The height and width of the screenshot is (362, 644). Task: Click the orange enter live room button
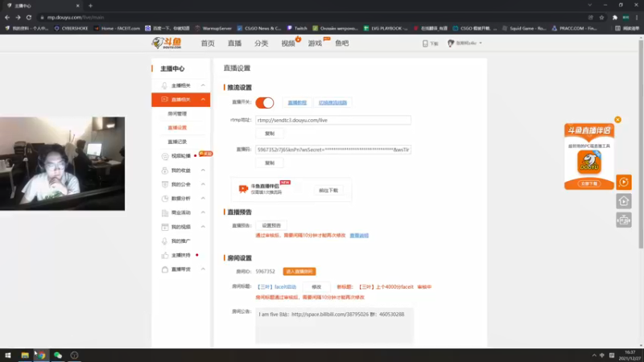point(299,272)
